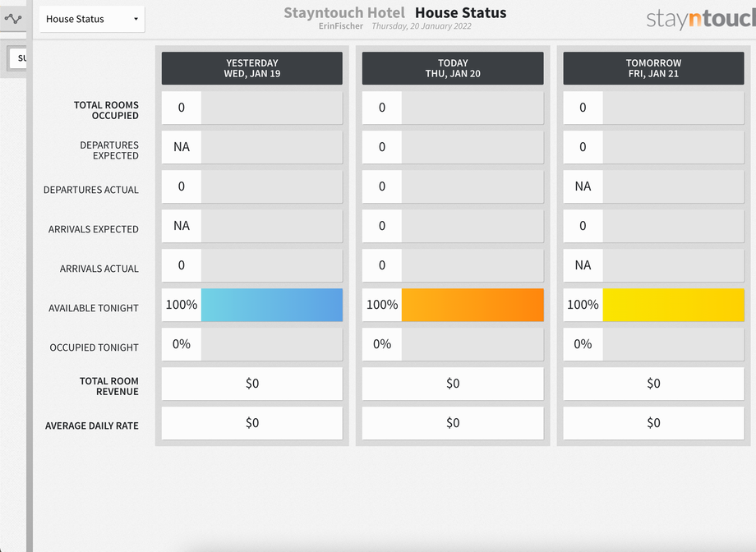Click the orange Available Tonight bar for Today
Viewport: 756px width, 552px height.
click(472, 306)
